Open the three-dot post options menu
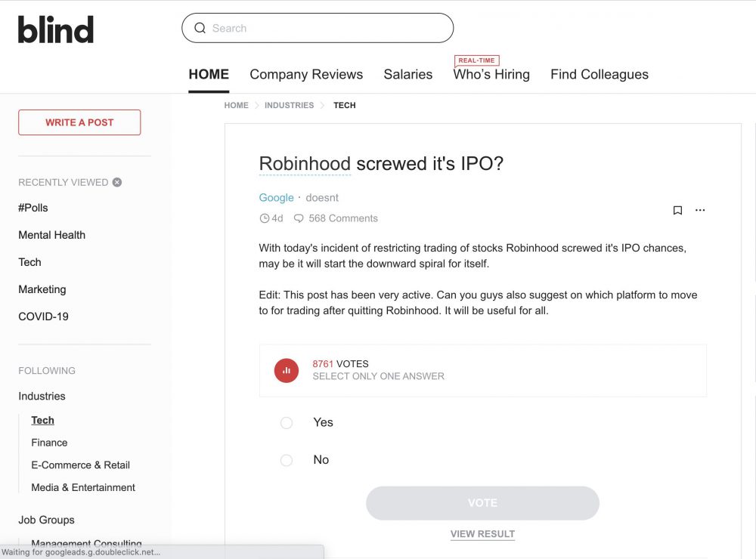756x559 pixels. pyautogui.click(x=700, y=210)
